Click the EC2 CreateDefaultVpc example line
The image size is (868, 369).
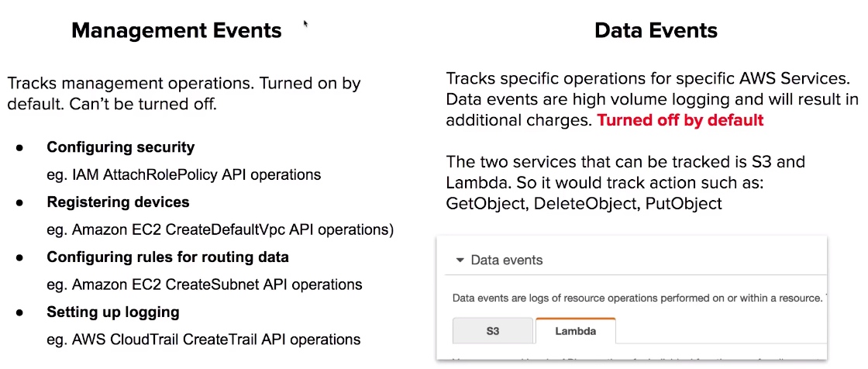[x=220, y=229]
